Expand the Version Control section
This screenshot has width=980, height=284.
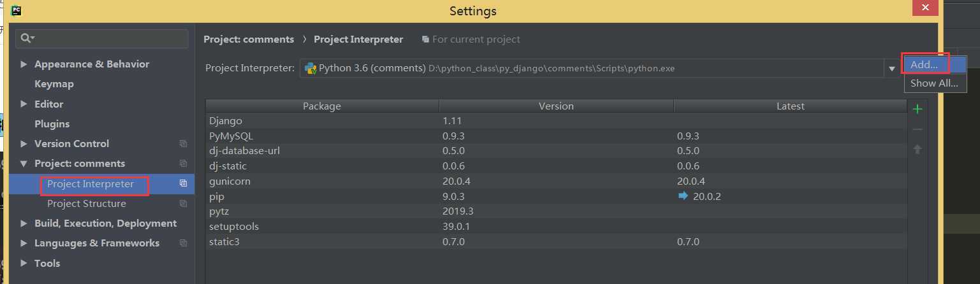pyautogui.click(x=24, y=144)
